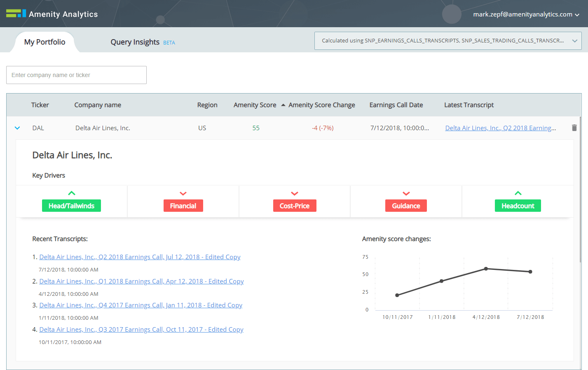The image size is (588, 370).
Task: Click the Amenity Score value 55
Action: tap(256, 128)
